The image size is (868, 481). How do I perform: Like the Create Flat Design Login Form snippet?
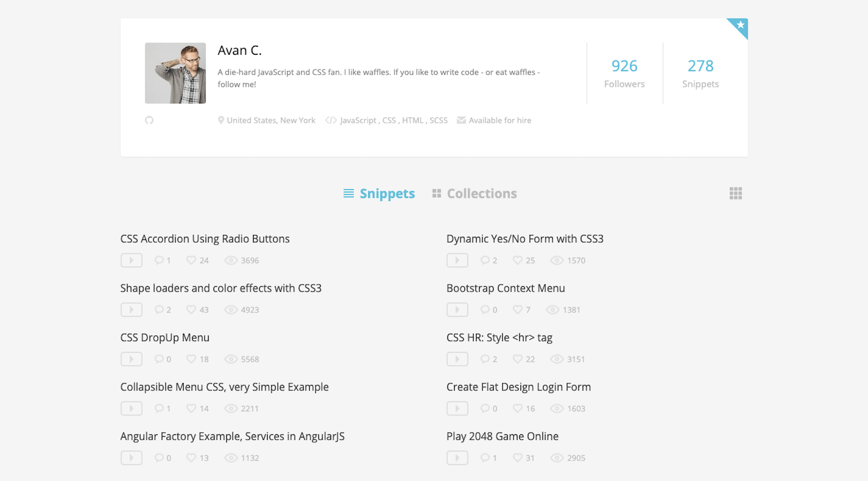pyautogui.click(x=517, y=408)
